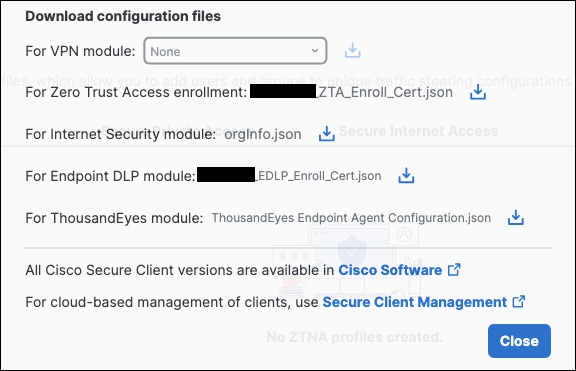Download the EDLP_Enroll_Cert.json file
The width and height of the screenshot is (576, 371).
(x=406, y=176)
